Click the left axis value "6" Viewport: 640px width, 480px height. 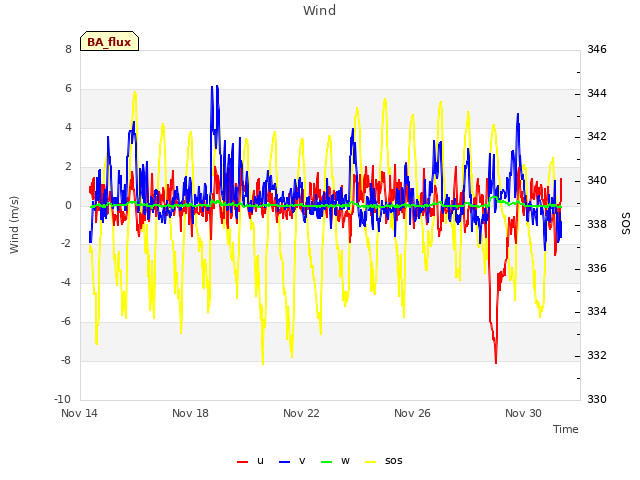(68, 89)
